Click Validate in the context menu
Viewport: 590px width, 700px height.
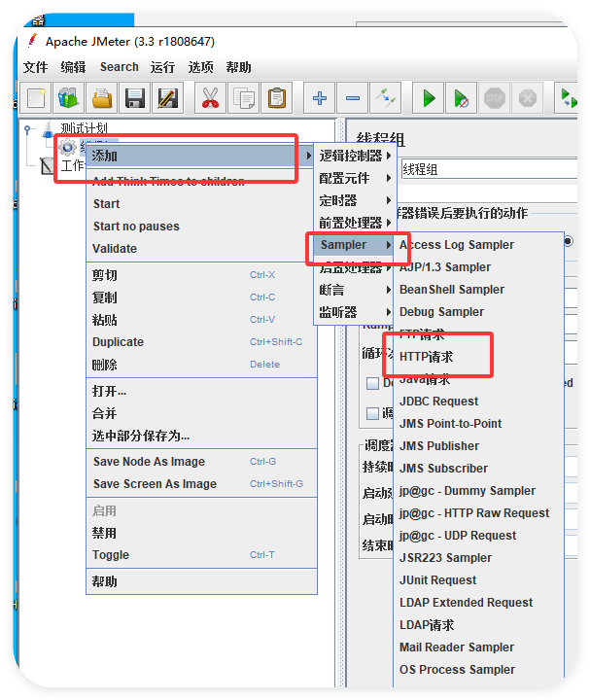pos(201,249)
